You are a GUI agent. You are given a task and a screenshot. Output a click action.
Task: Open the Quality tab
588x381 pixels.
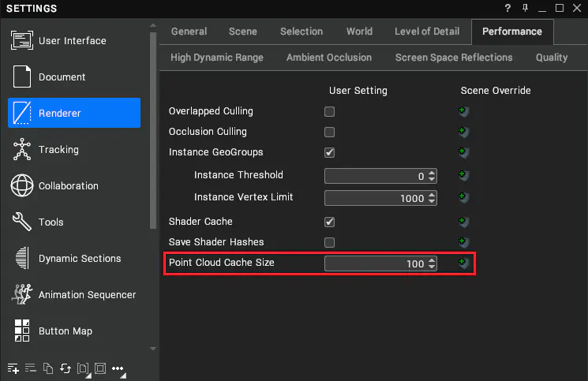[551, 58]
